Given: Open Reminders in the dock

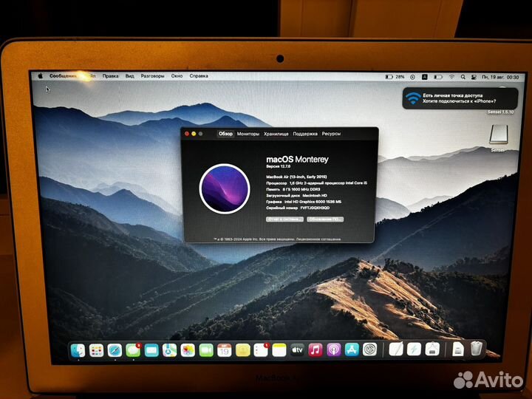Looking at the screenshot, I should [261, 350].
